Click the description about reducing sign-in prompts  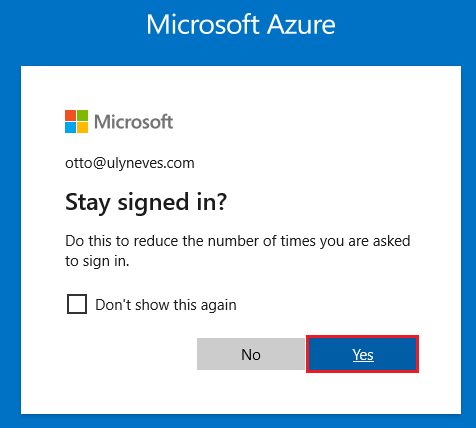click(238, 251)
